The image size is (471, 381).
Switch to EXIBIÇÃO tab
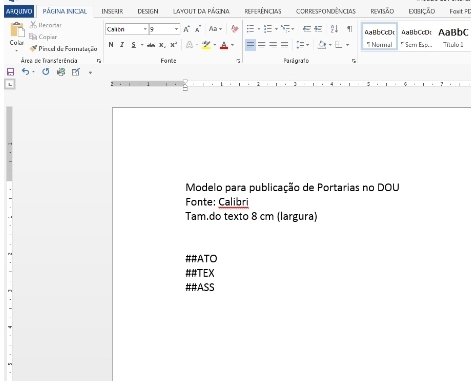[x=422, y=11]
